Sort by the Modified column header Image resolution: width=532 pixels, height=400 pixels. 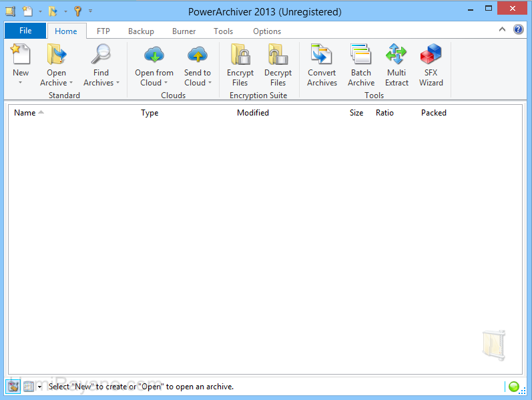tap(253, 113)
